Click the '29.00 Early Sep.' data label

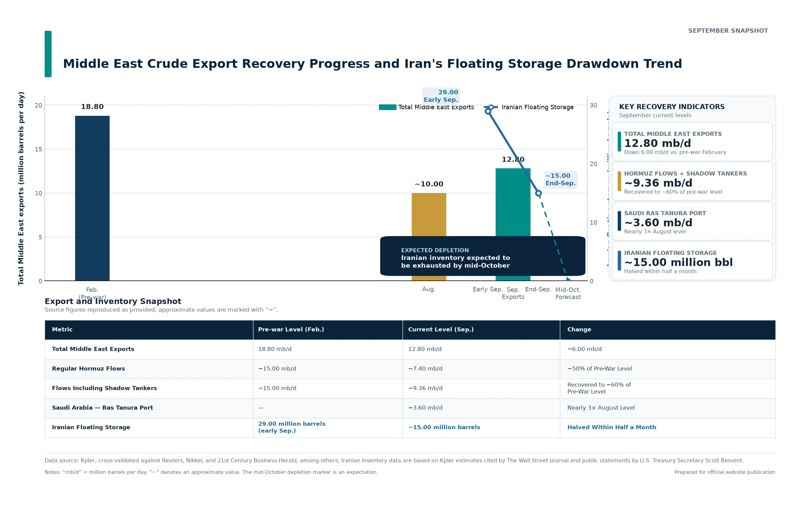pos(441,96)
